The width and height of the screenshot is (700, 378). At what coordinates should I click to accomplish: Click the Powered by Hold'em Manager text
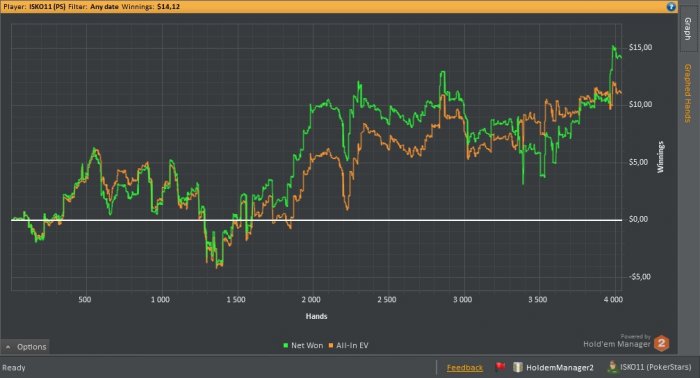[617, 341]
